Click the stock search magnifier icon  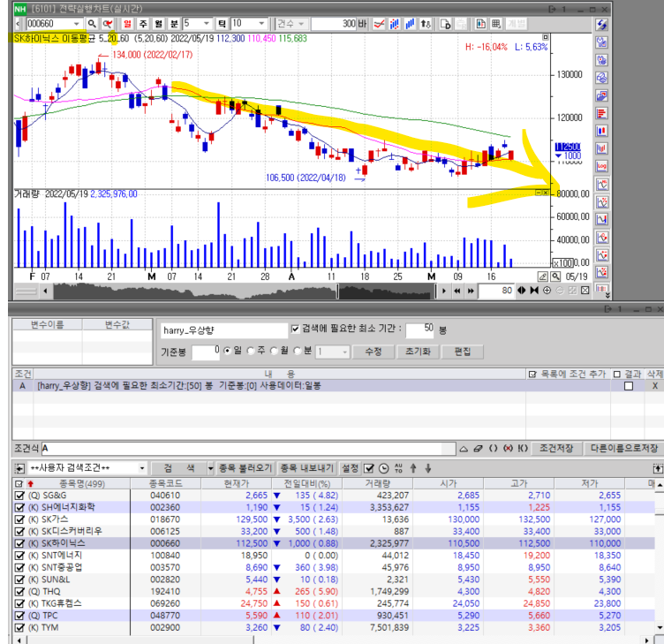tap(90, 24)
